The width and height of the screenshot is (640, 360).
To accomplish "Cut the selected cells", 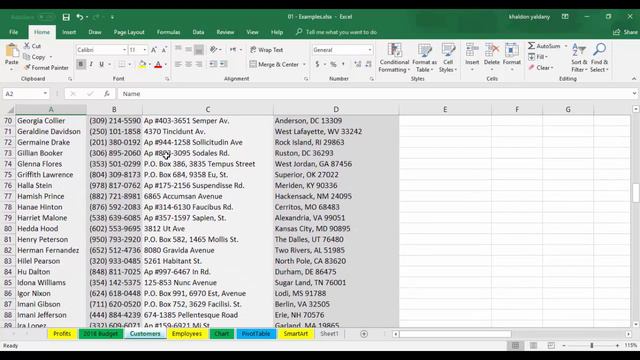I will click(32, 46).
